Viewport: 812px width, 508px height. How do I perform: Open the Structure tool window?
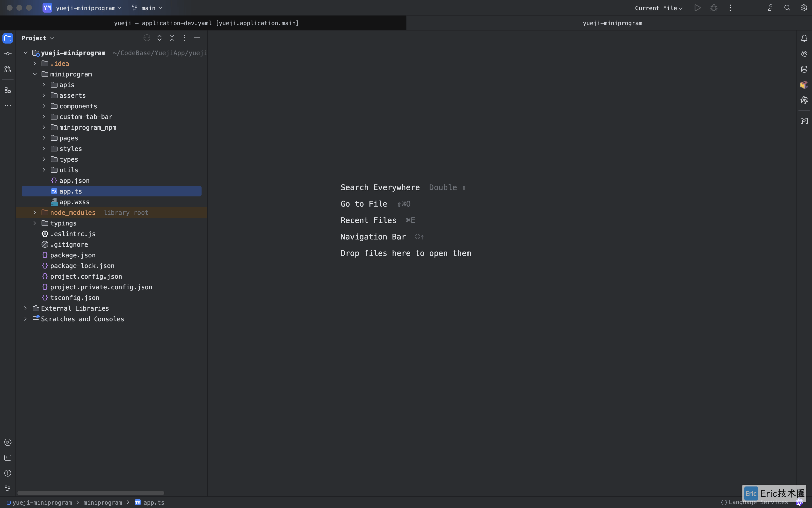pos(8,90)
